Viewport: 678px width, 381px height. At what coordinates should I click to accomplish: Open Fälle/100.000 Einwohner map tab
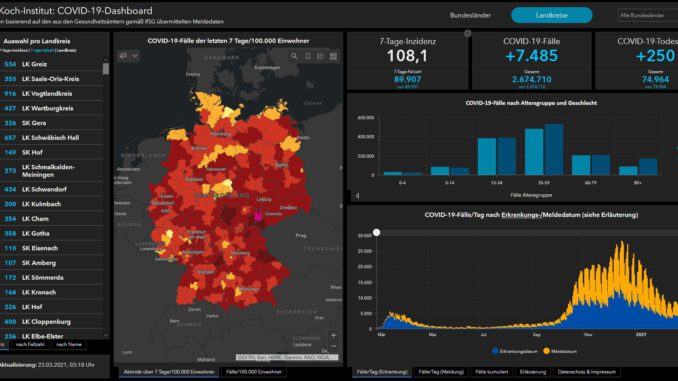coord(254,372)
